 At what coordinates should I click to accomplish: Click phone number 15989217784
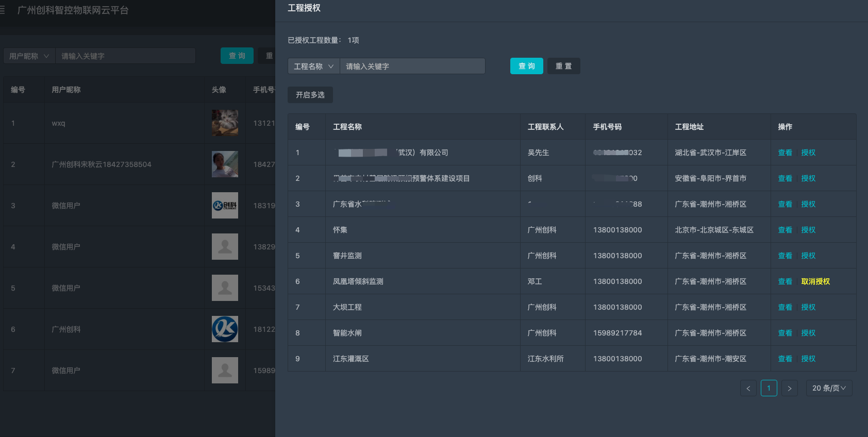click(617, 333)
